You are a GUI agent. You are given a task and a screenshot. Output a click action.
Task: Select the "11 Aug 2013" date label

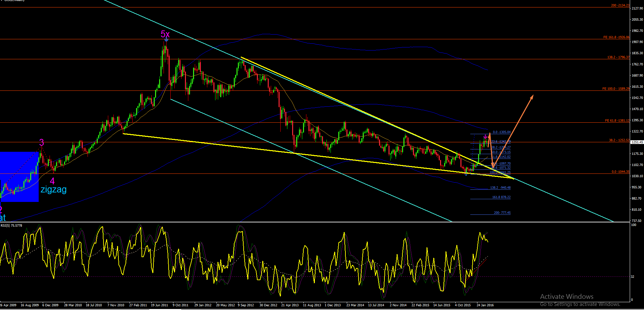click(x=312, y=305)
